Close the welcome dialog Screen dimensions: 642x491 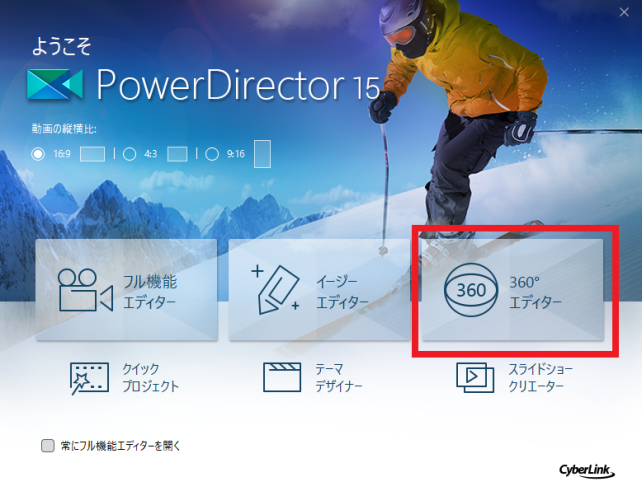pyautogui.click(x=624, y=12)
